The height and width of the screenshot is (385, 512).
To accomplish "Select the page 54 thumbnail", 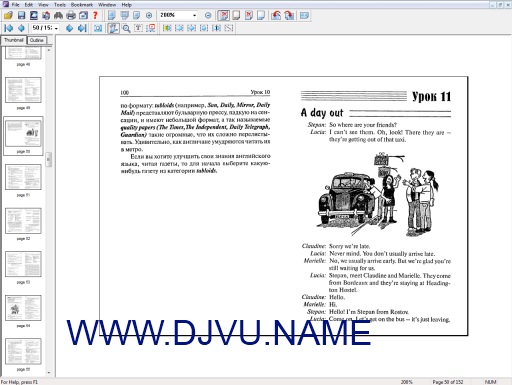I will pos(23,308).
